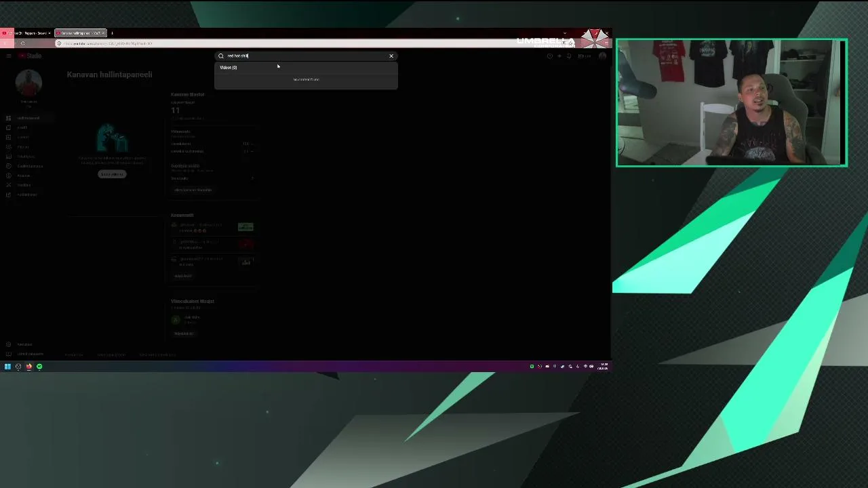This screenshot has width=868, height=488.
Task: Open Hallintapaneeli dashboard in the sidebar
Action: click(28, 118)
